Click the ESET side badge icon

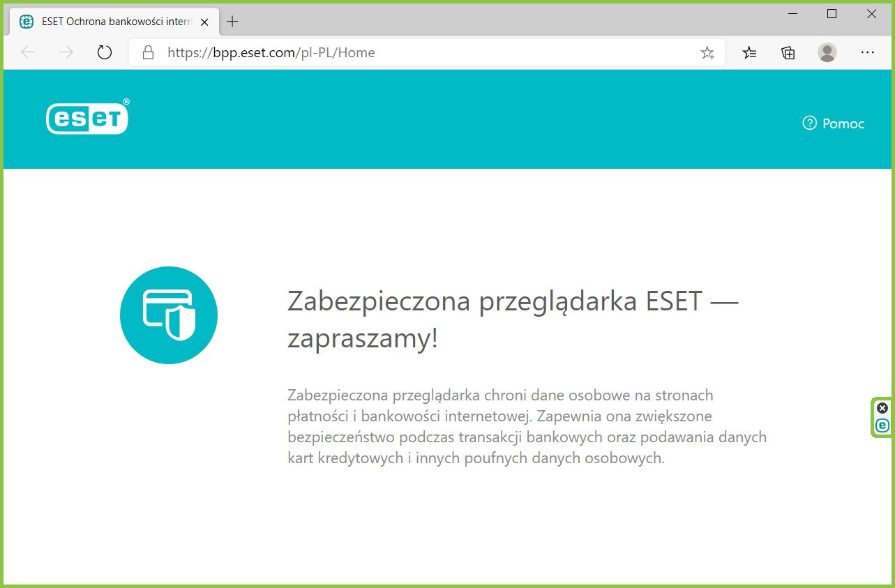882,425
